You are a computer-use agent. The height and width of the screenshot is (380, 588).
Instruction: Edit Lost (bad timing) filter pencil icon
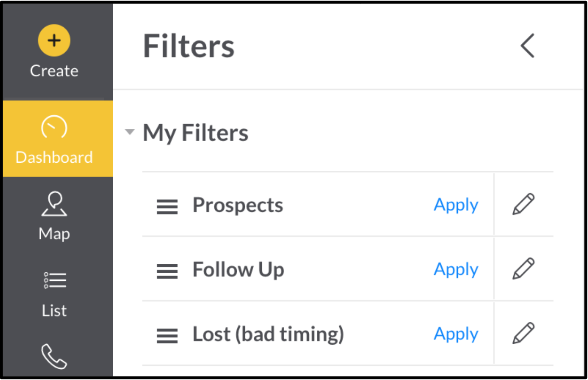coord(524,333)
